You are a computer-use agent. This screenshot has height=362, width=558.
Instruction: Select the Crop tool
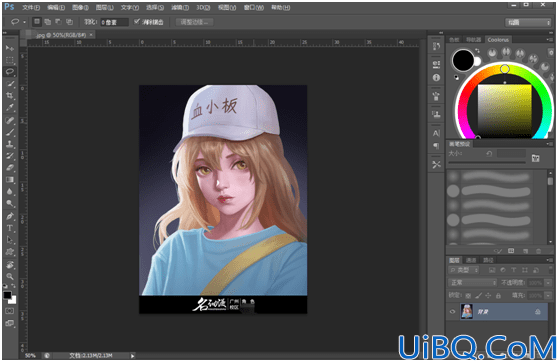click(x=10, y=95)
